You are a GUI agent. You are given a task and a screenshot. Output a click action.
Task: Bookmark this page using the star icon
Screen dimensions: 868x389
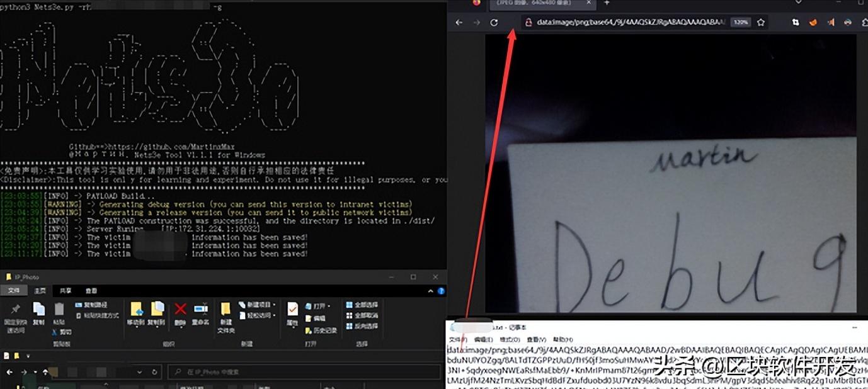[x=761, y=22]
